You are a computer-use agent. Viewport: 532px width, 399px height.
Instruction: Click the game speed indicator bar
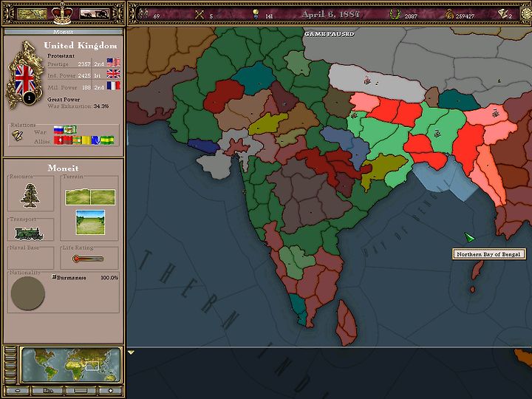[81, 391]
